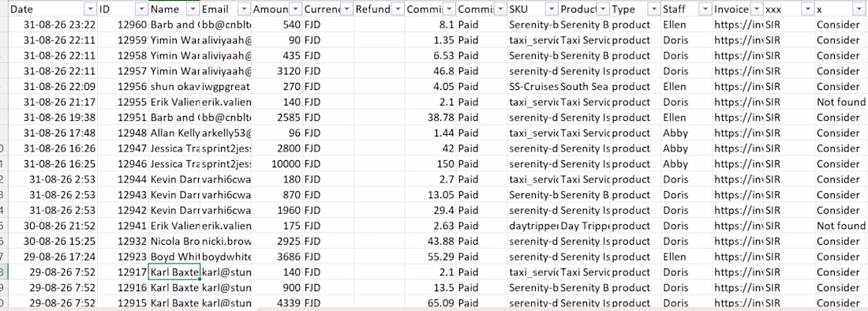Select staff cell Abby in row 12948
Screen dimensions: 868x311
pyautogui.click(x=687, y=133)
